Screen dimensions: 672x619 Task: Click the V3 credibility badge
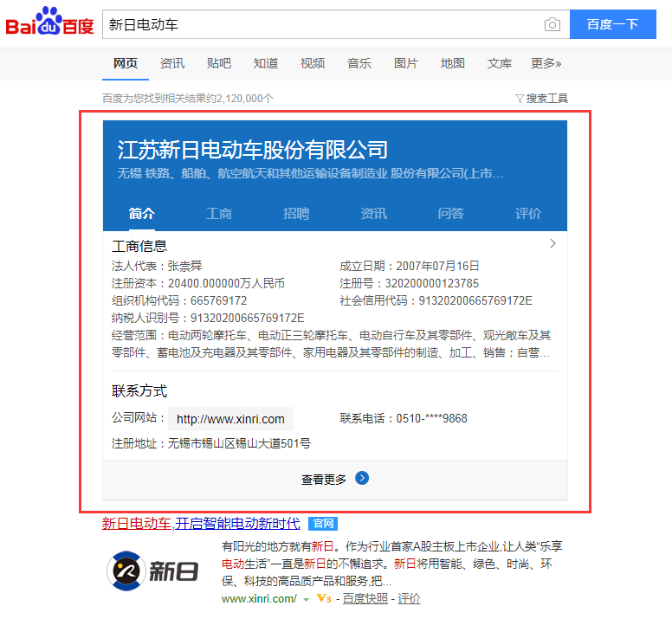click(x=324, y=598)
